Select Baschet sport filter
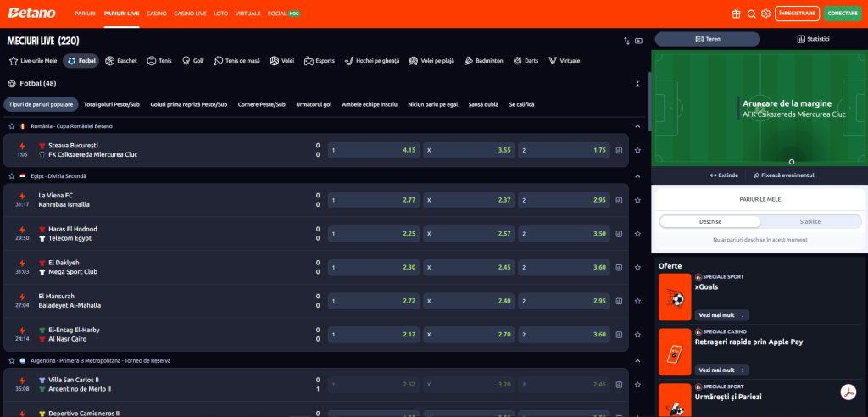 pyautogui.click(x=121, y=61)
